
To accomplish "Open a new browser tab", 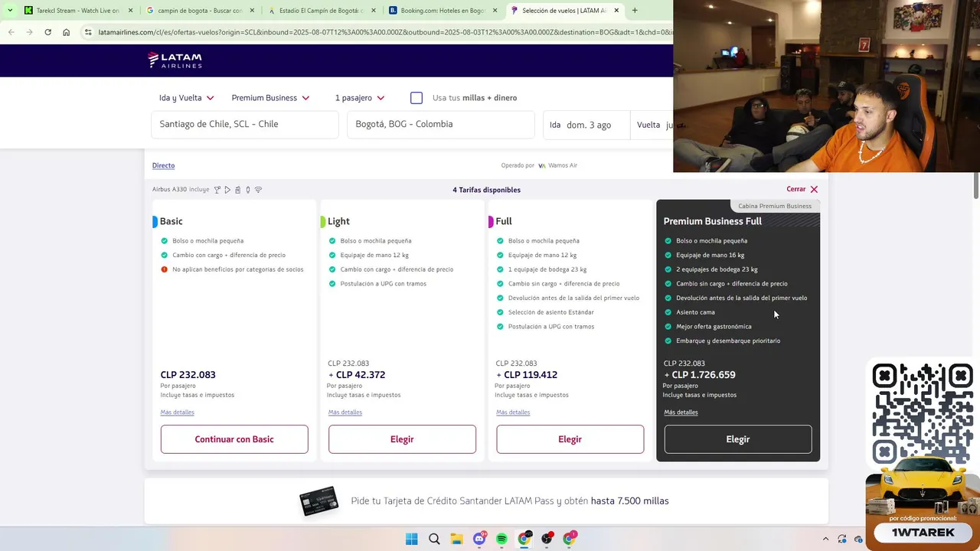I will click(x=634, y=10).
